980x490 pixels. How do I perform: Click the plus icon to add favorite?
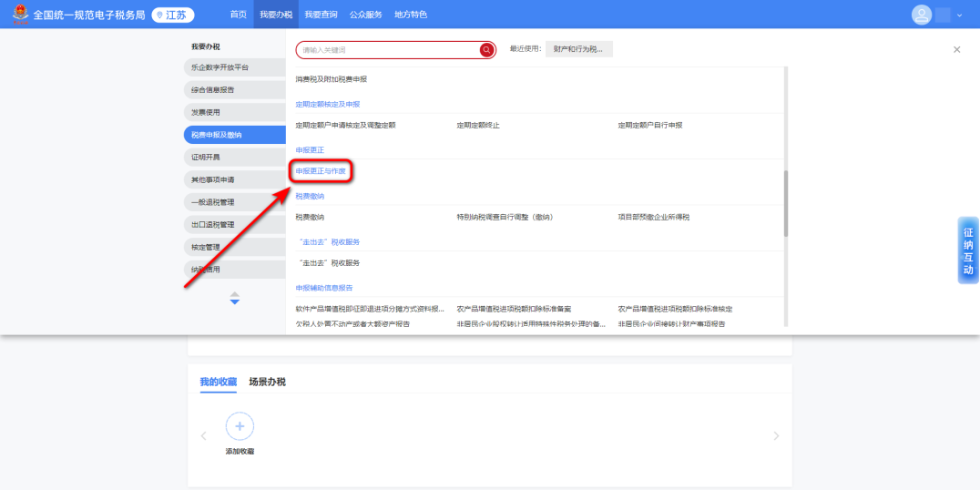[x=240, y=425]
